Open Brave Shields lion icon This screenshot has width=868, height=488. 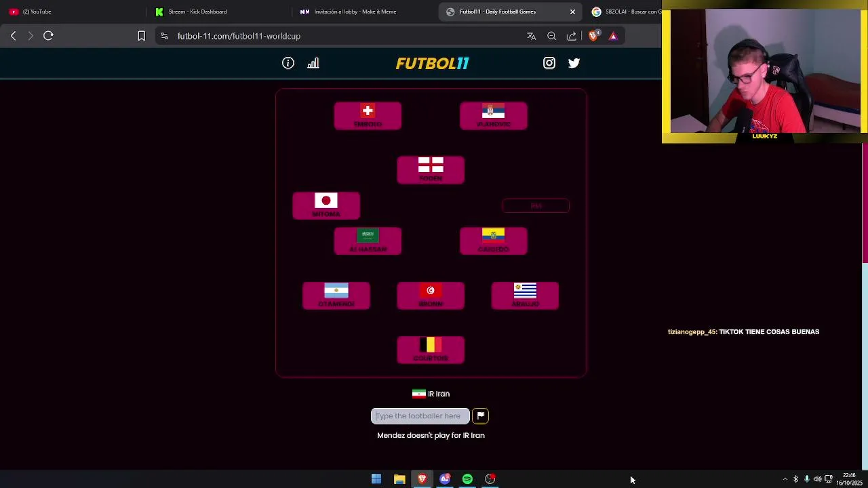point(593,36)
